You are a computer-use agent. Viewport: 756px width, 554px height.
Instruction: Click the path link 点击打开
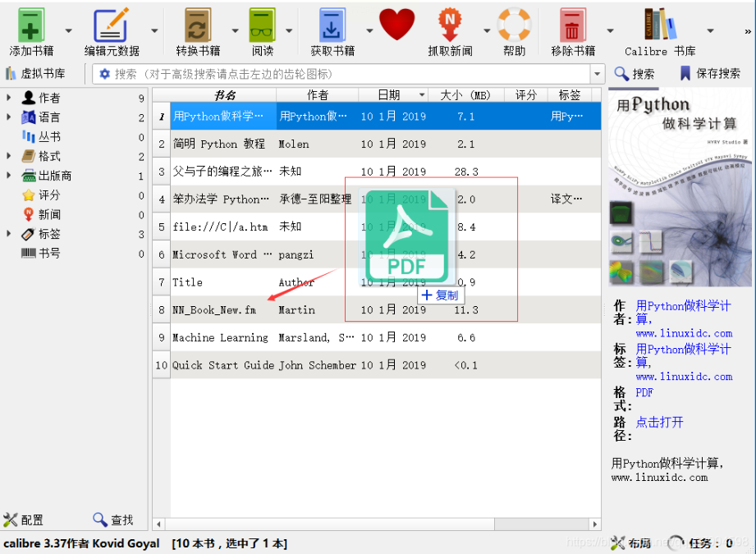pos(659,423)
